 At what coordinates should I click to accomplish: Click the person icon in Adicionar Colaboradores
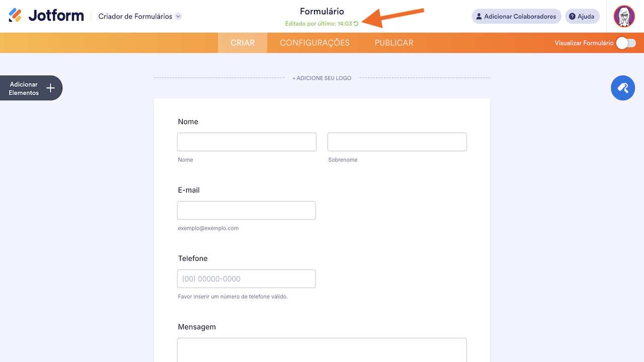[479, 17]
